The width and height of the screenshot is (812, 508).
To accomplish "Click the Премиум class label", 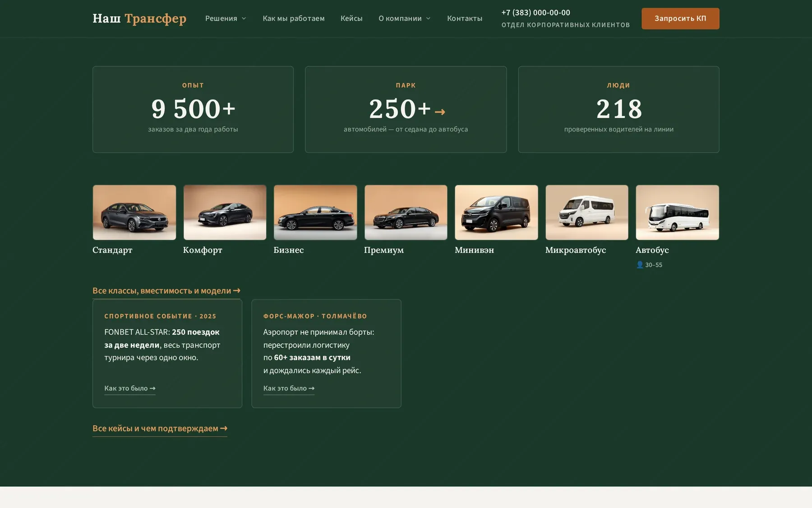I will [x=384, y=250].
